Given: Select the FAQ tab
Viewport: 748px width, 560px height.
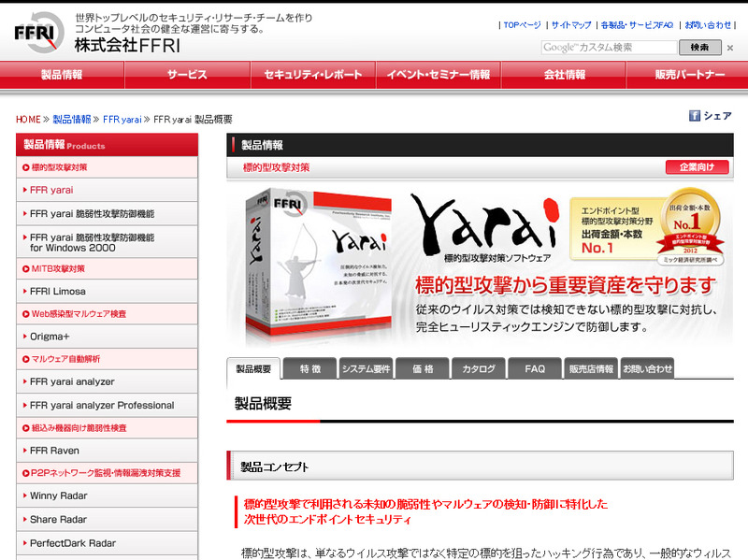Looking at the screenshot, I should [535, 369].
